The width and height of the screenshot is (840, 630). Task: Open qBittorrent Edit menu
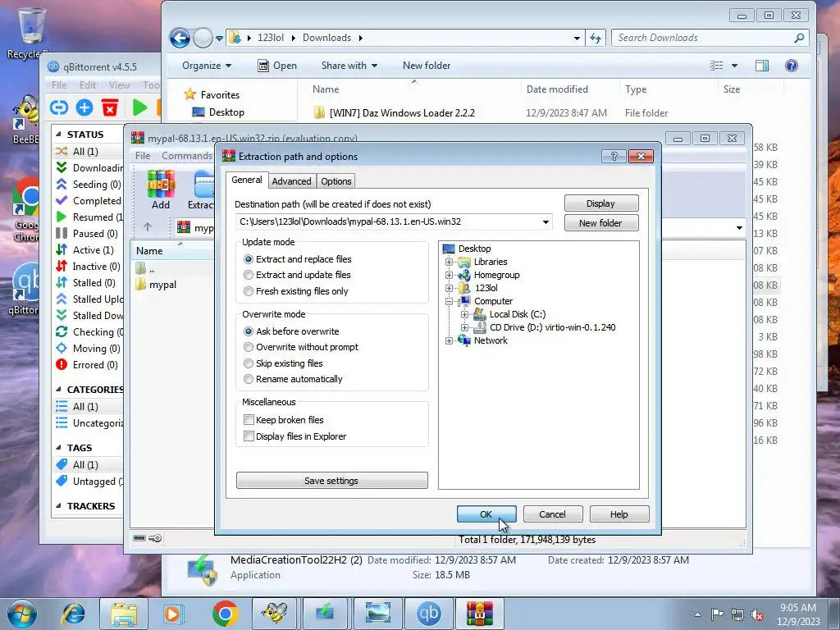[88, 85]
